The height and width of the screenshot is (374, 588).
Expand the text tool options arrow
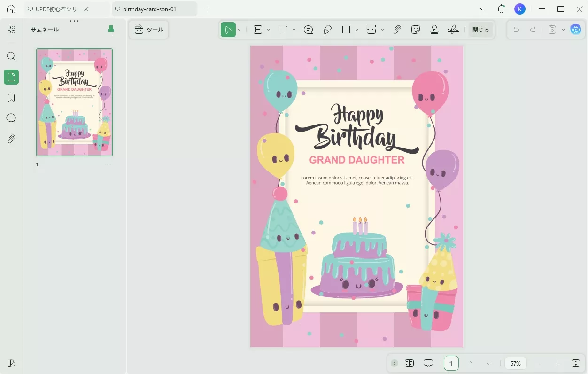point(294,30)
